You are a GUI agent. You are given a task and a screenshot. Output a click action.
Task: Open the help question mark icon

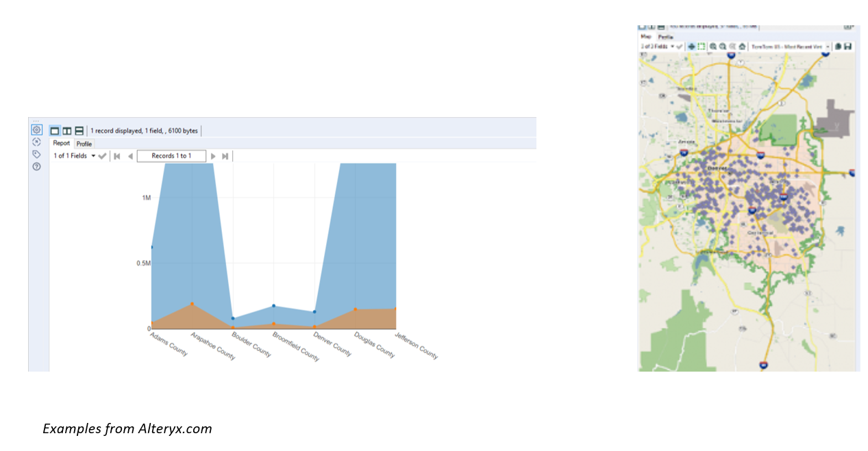pos(37,166)
